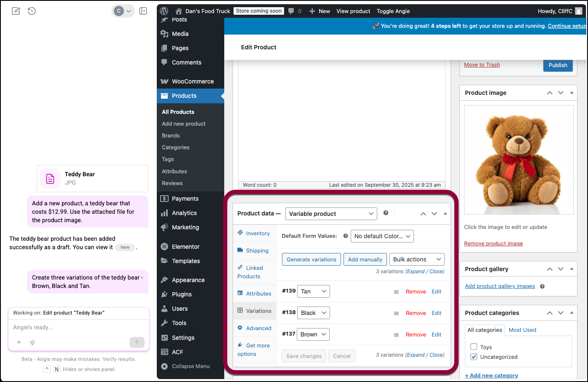Click the teddy bear product image thumbnail
588x382 pixels.
pos(518,159)
